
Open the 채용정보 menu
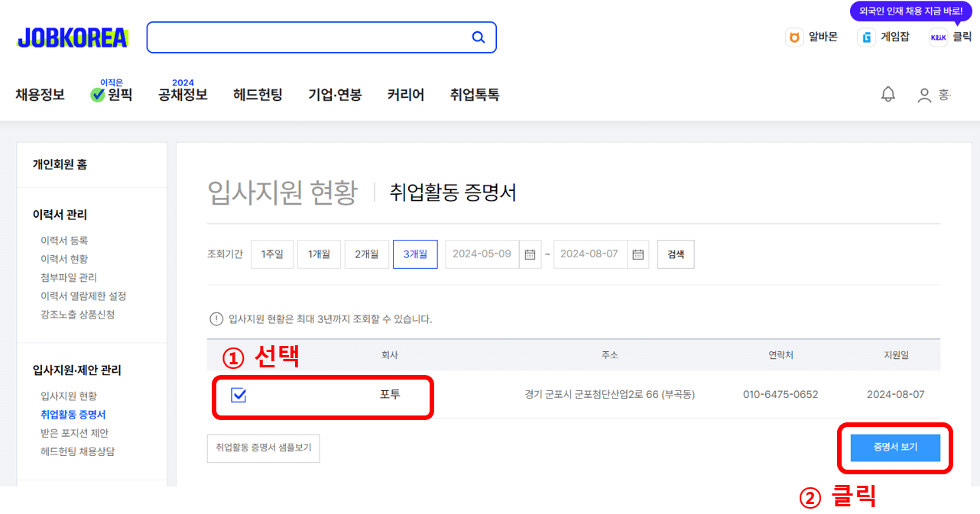tap(40, 93)
